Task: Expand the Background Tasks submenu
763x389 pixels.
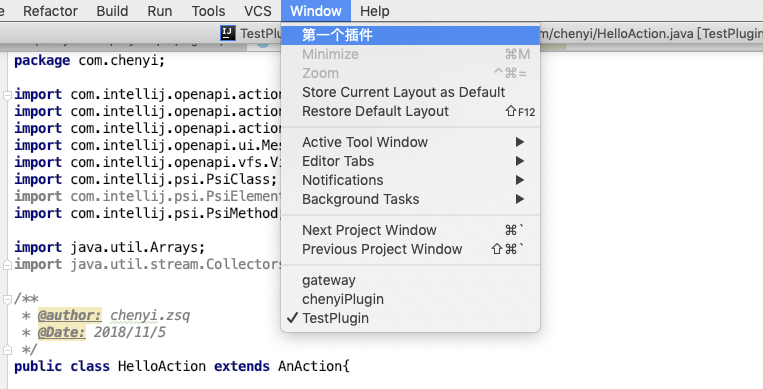Action: [x=410, y=199]
